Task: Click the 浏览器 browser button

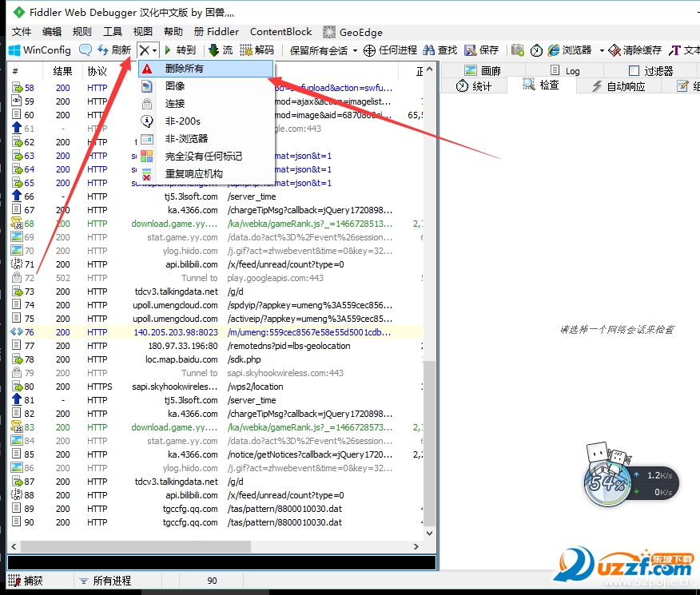Action: pyautogui.click(x=570, y=50)
